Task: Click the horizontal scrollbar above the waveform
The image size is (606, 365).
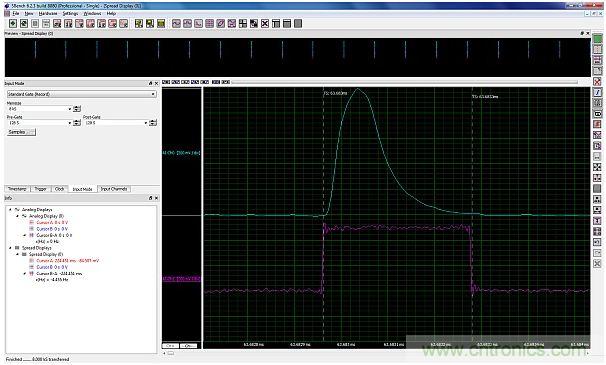Action: tap(404, 82)
